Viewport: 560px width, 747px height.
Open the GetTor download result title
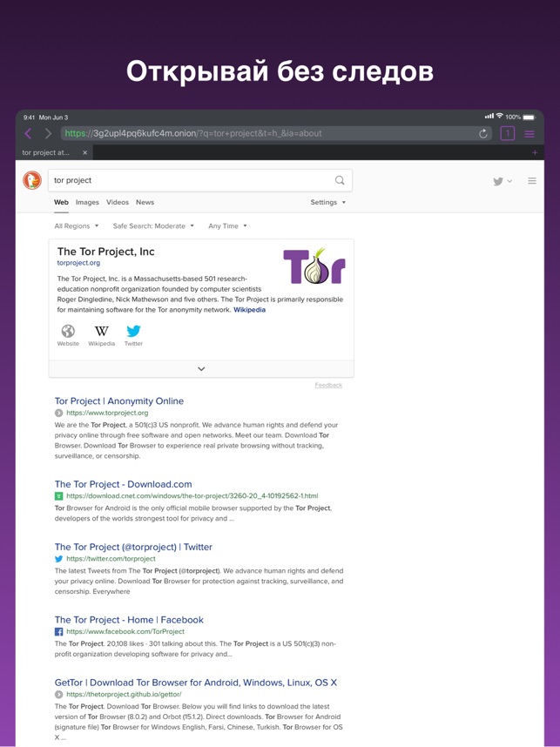tap(196, 683)
